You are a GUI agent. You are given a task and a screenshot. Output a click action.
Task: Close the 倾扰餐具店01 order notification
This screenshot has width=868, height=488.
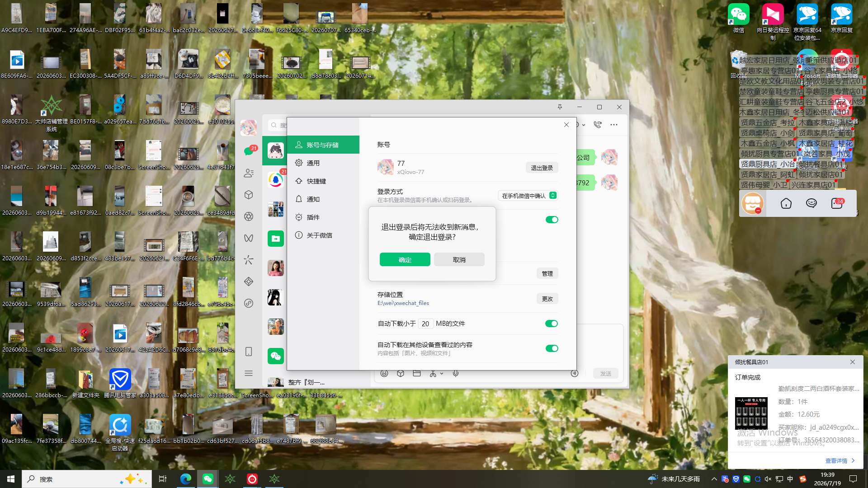(x=853, y=362)
